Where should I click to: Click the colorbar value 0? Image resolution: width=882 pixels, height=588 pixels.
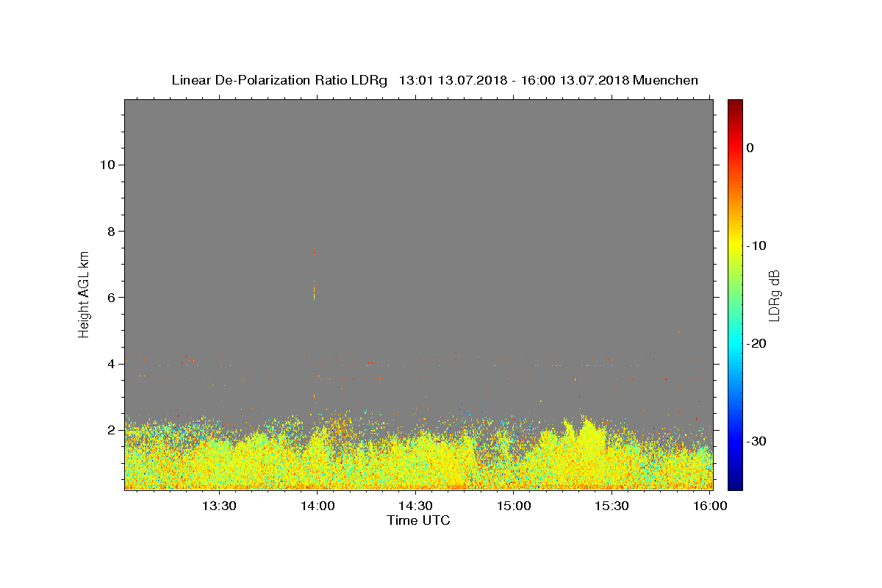(x=750, y=148)
